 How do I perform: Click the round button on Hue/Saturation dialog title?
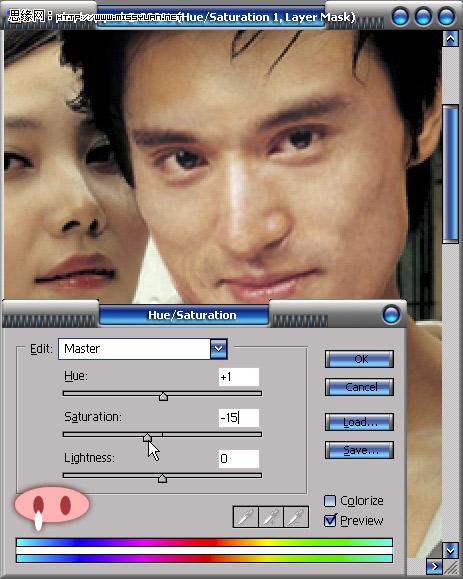[391, 315]
